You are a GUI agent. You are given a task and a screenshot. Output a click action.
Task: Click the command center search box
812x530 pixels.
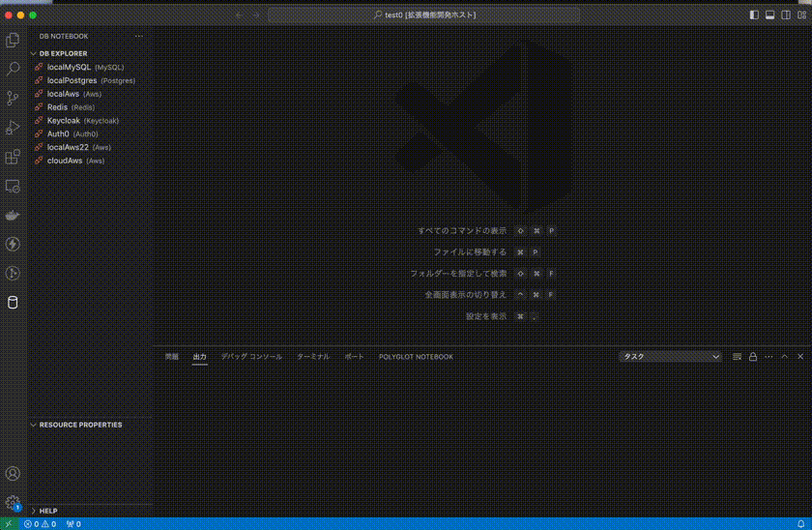(423, 15)
